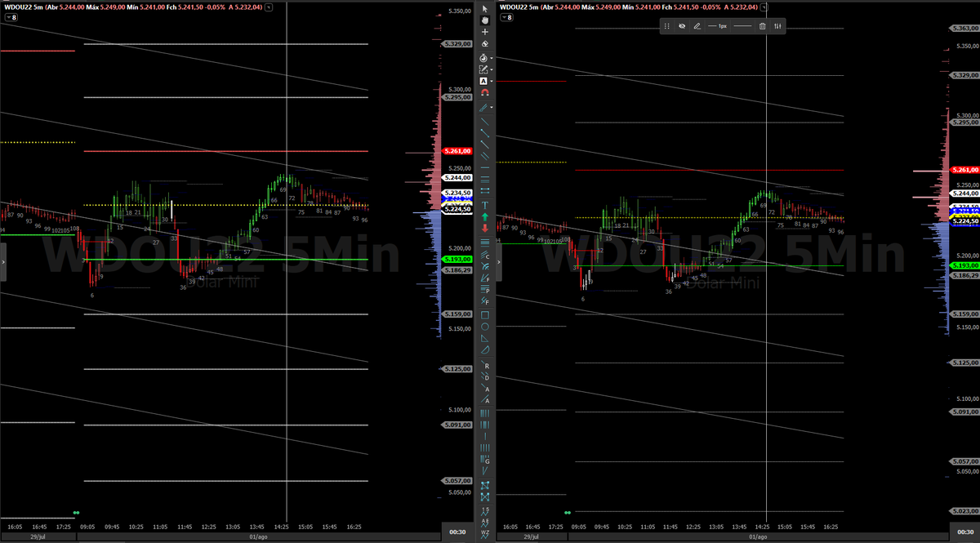Select the 'D' line tool
The image size is (980, 543).
[x=484, y=377]
